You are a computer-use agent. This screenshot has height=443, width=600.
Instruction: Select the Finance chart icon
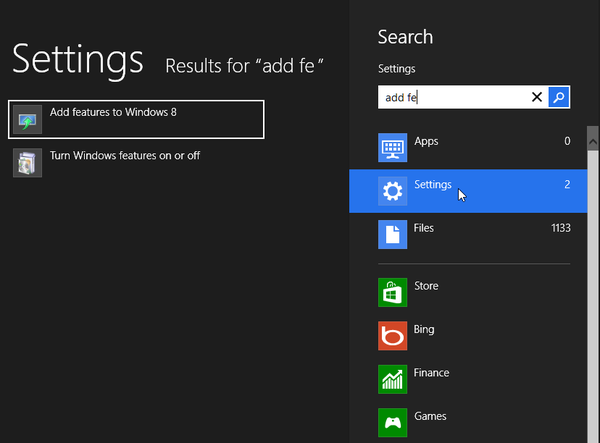[392, 379]
